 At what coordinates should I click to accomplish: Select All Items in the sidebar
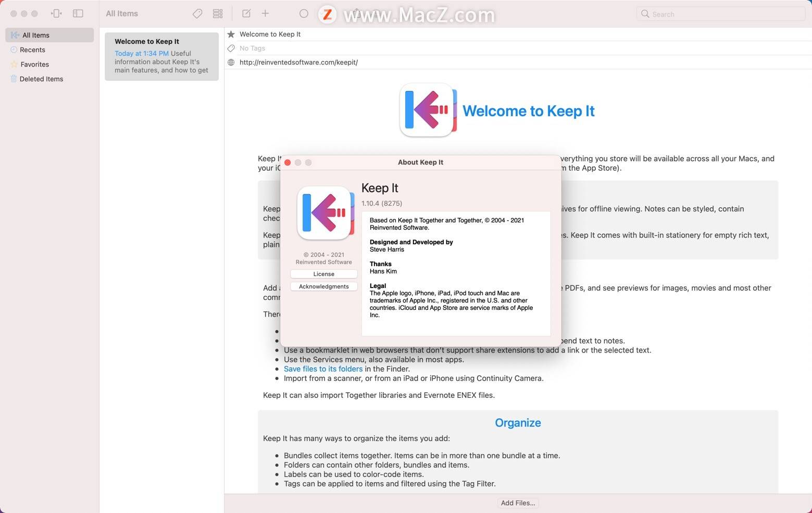click(x=49, y=35)
